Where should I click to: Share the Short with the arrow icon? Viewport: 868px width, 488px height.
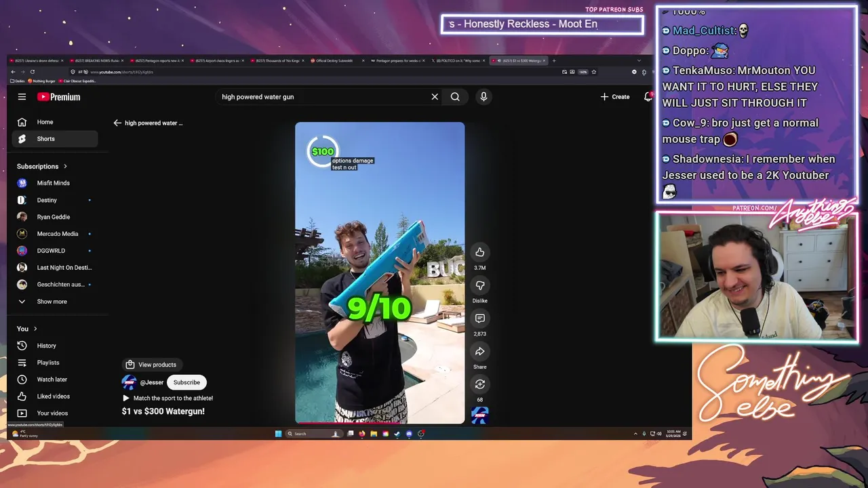(x=479, y=351)
